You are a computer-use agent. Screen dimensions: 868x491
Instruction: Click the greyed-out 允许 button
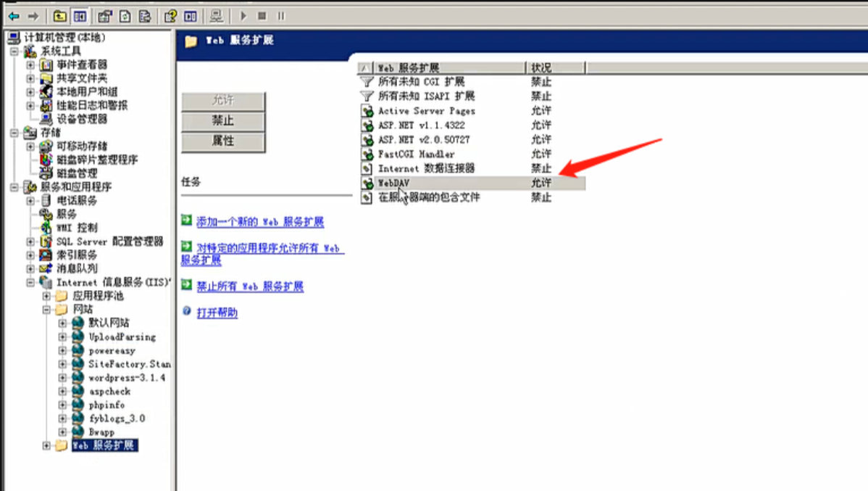223,101
